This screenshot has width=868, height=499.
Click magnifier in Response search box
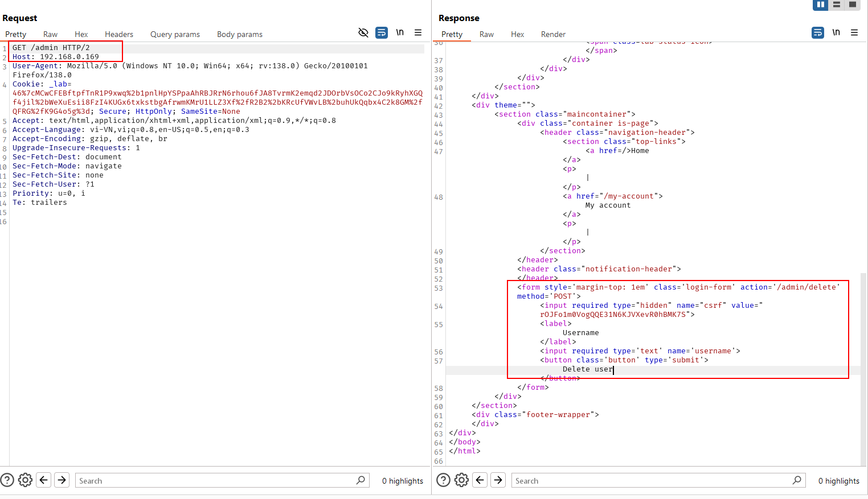tap(797, 480)
